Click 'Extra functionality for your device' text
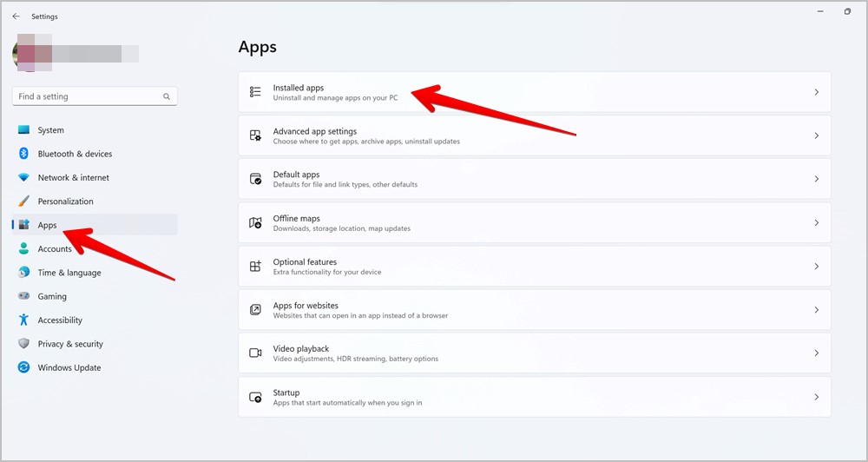Image resolution: width=868 pixels, height=462 pixels. (327, 272)
